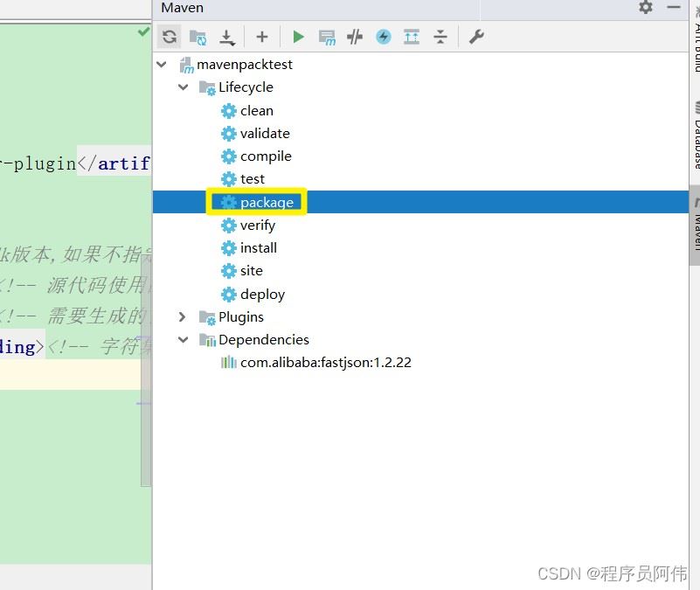Viewport: 700px width, 590px height.
Task: Collapse the Lifecycle node
Action: point(183,87)
